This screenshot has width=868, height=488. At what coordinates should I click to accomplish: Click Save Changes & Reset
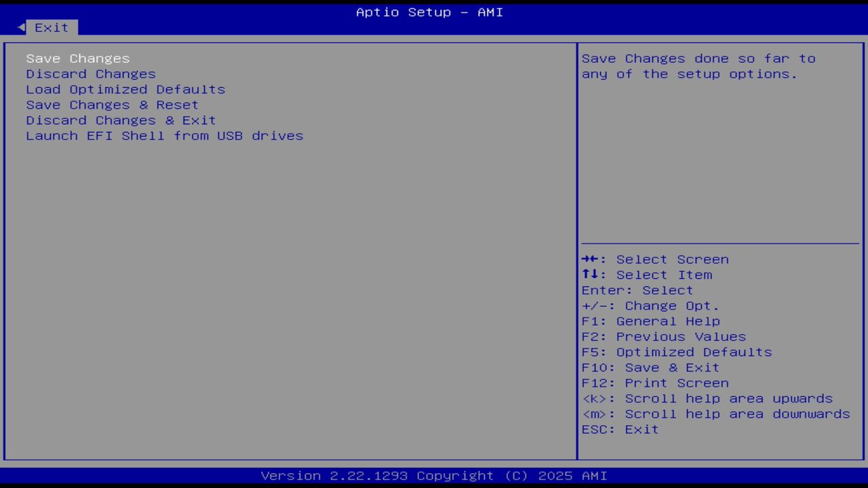pyautogui.click(x=112, y=104)
